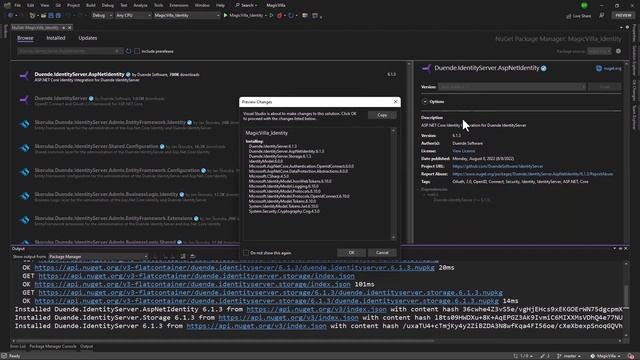Click the New Item icon in toolbar
This screenshot has height=360, width=640.
(x=32, y=16)
